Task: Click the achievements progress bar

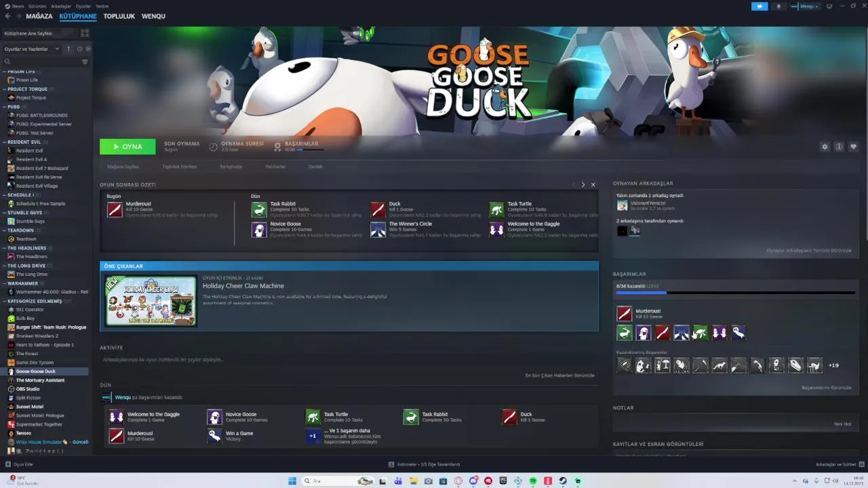Action: coord(736,293)
